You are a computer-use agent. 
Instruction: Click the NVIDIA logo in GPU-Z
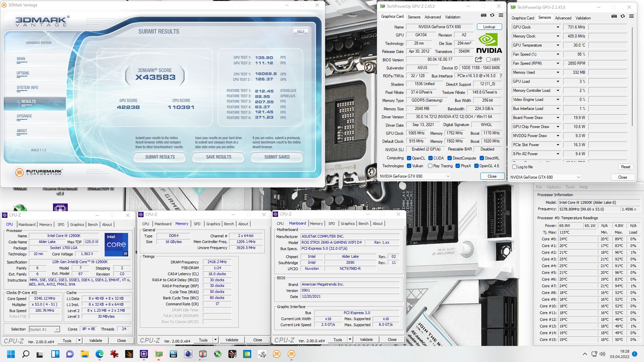coord(489,43)
